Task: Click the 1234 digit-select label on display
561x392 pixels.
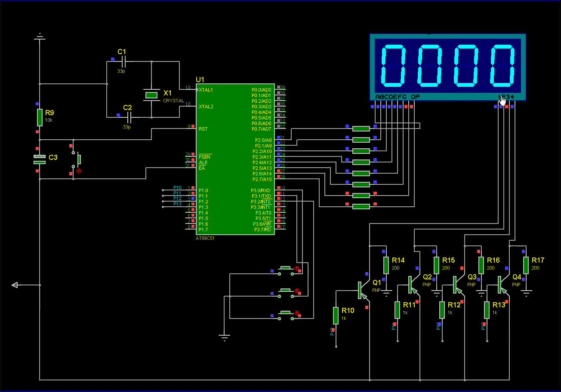Action: (x=506, y=97)
